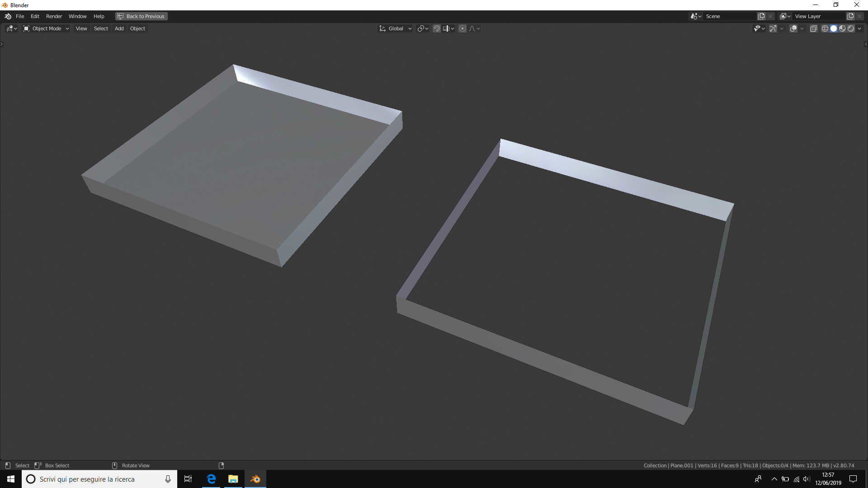Click the Windows search box

click(x=99, y=479)
